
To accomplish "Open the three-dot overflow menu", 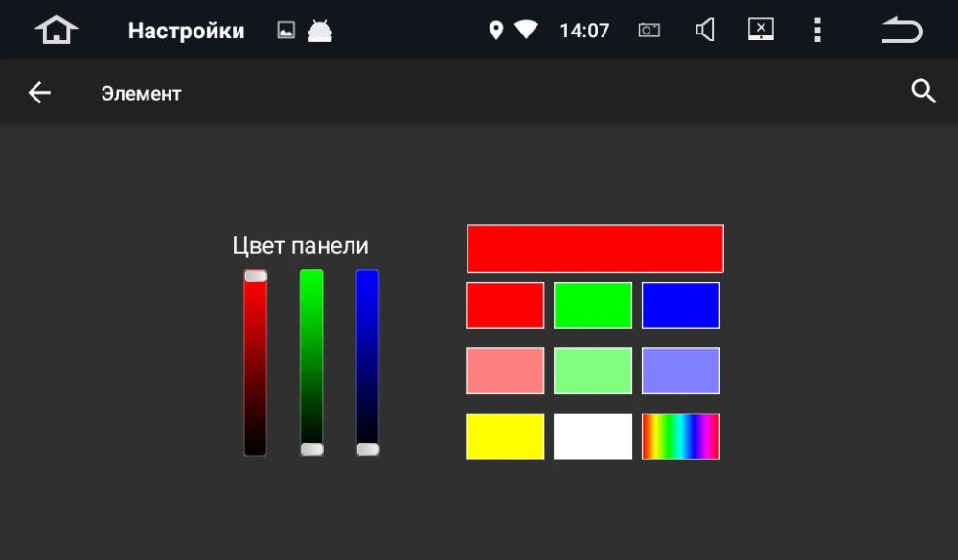I will click(x=817, y=31).
